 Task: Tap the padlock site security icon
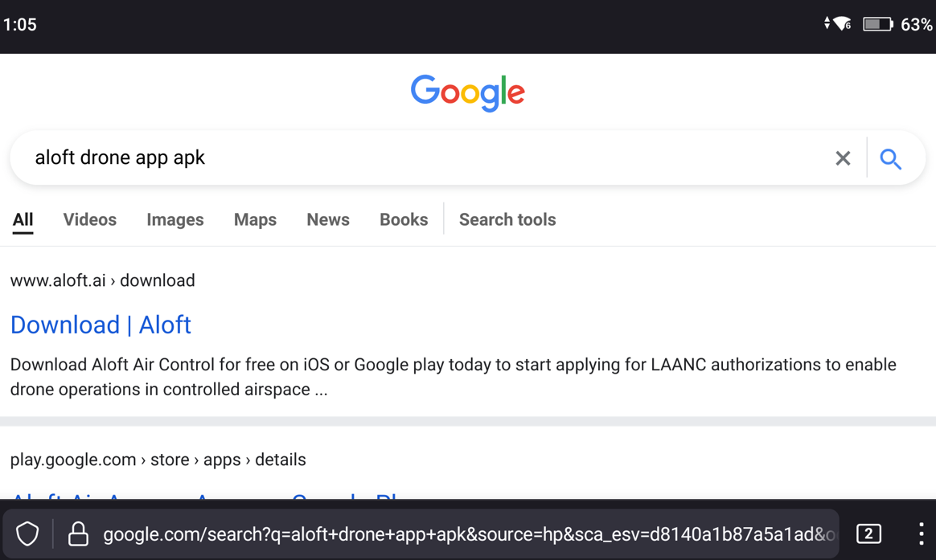click(x=78, y=533)
